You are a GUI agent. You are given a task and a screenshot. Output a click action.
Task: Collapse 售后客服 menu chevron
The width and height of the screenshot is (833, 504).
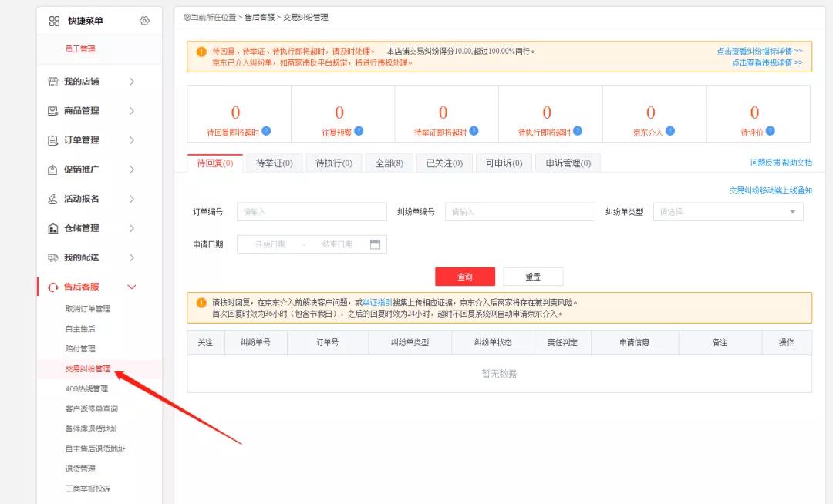pos(132,287)
